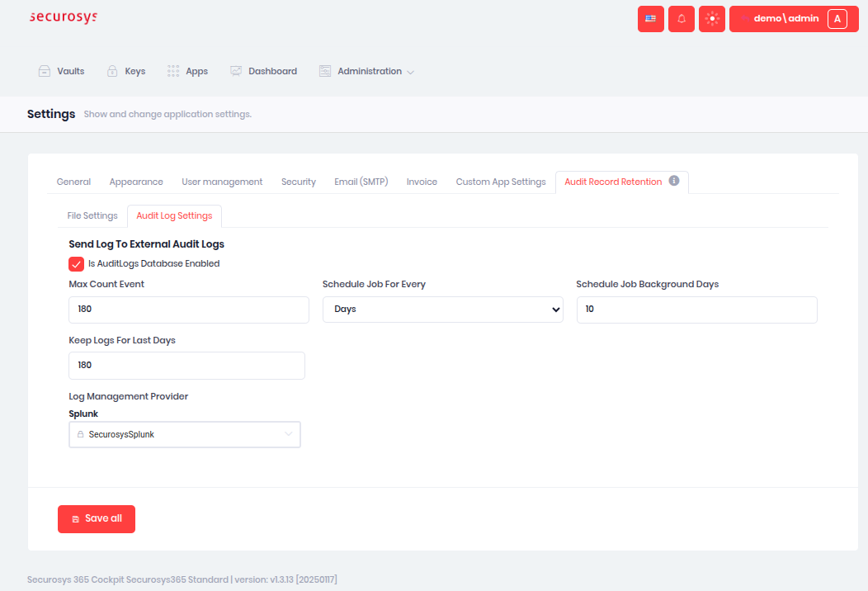Viewport: 868px width, 591px height.
Task: Switch to the Security settings tab
Action: pos(298,182)
